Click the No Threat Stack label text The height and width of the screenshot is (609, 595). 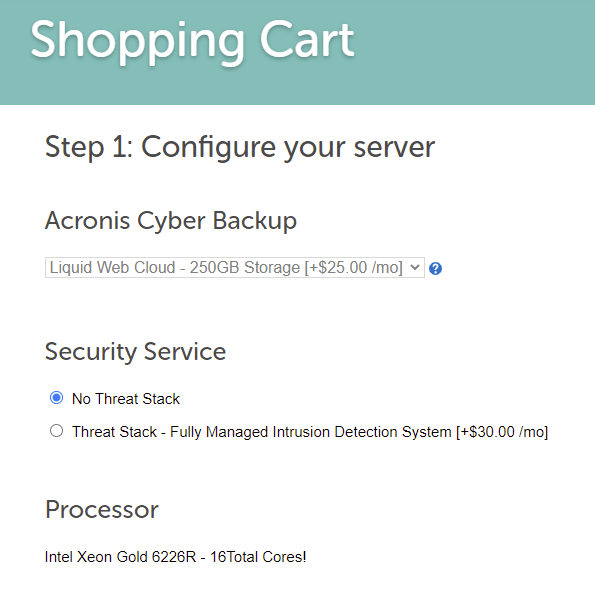(126, 399)
